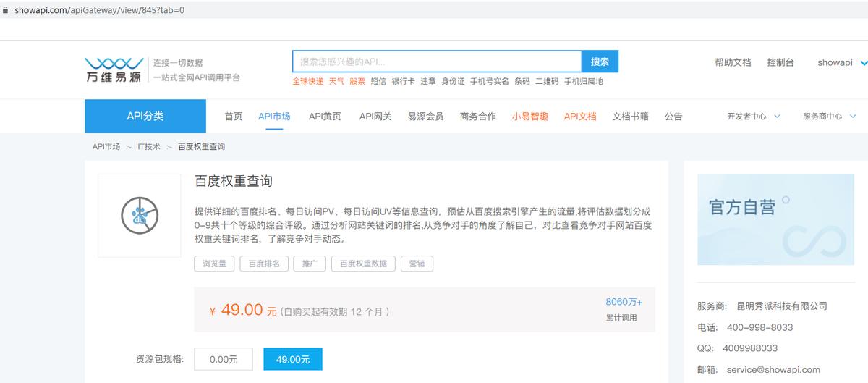The image size is (868, 383).
Task: Open the 文档书籍 nav item
Action: (x=631, y=117)
